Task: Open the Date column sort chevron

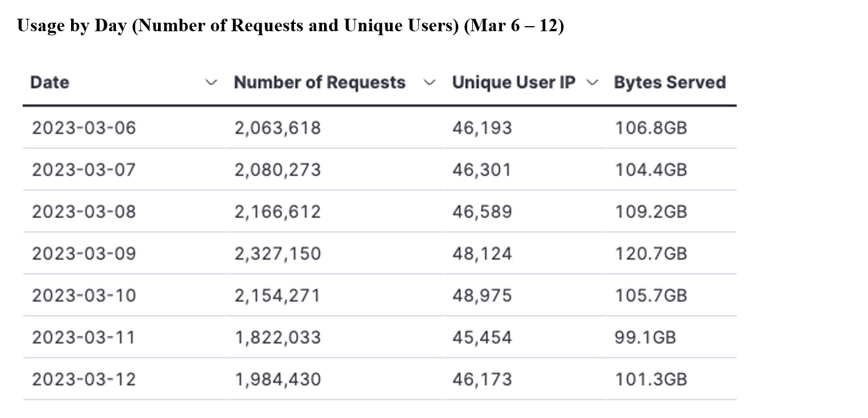Action: pos(211,83)
